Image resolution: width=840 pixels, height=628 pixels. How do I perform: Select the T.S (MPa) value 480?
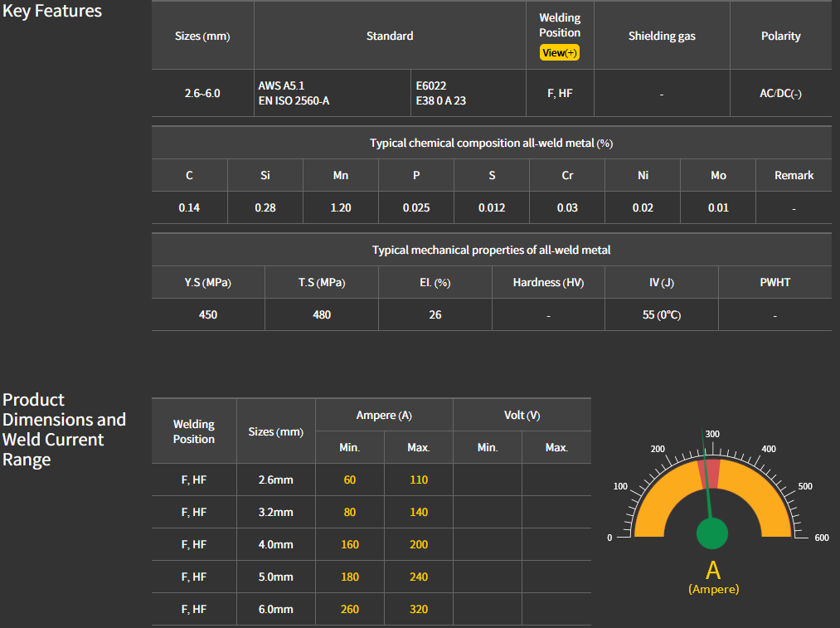322,314
